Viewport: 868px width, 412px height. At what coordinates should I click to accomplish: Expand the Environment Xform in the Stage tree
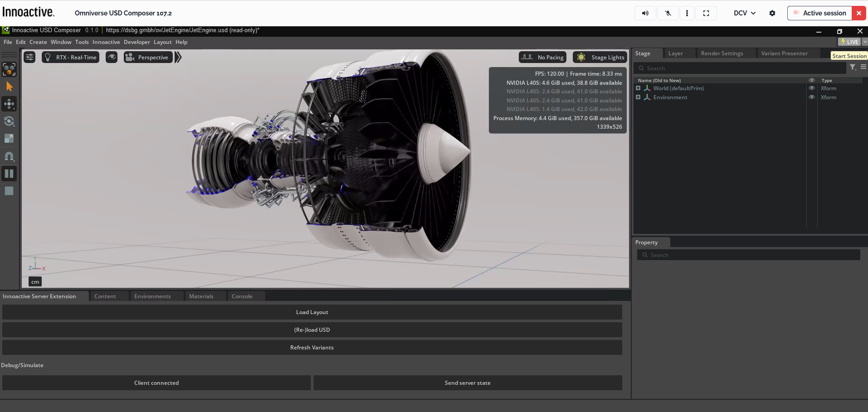coord(639,97)
